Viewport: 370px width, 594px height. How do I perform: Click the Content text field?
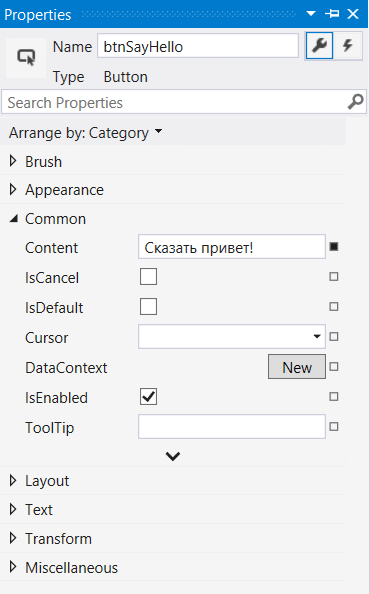(232, 247)
